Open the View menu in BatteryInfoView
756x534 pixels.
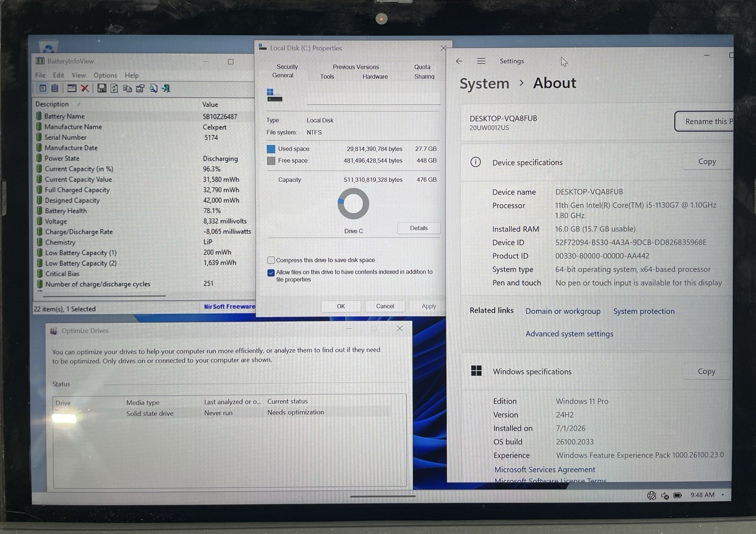click(78, 75)
